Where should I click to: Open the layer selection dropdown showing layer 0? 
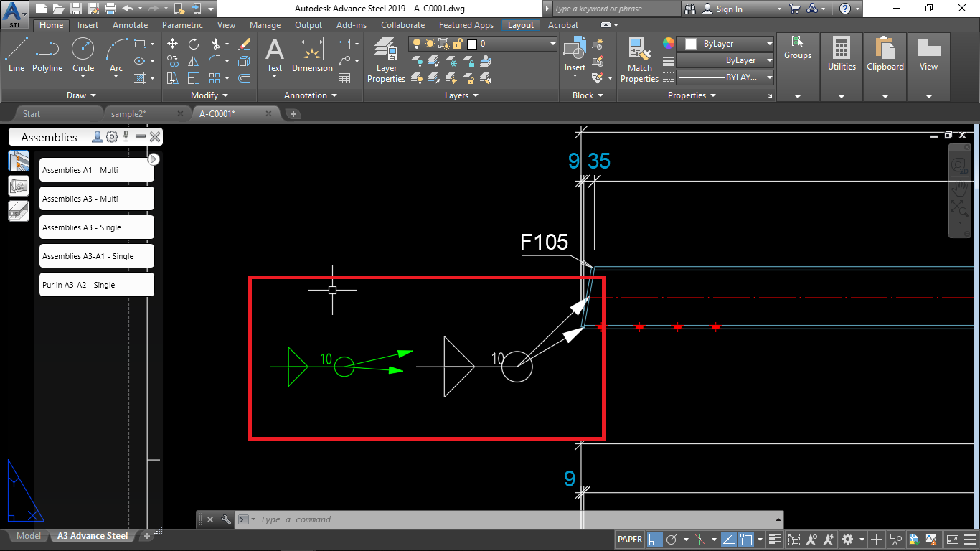tap(552, 43)
